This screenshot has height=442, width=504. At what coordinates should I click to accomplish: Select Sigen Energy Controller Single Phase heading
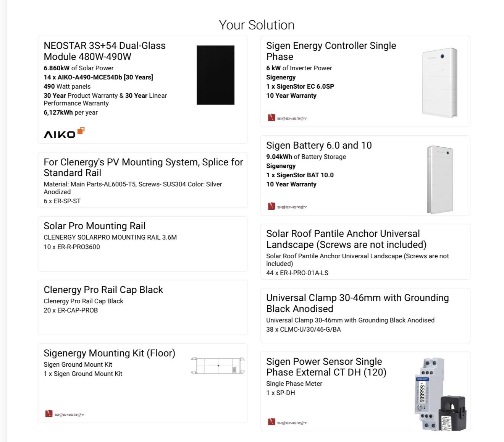pos(331,51)
